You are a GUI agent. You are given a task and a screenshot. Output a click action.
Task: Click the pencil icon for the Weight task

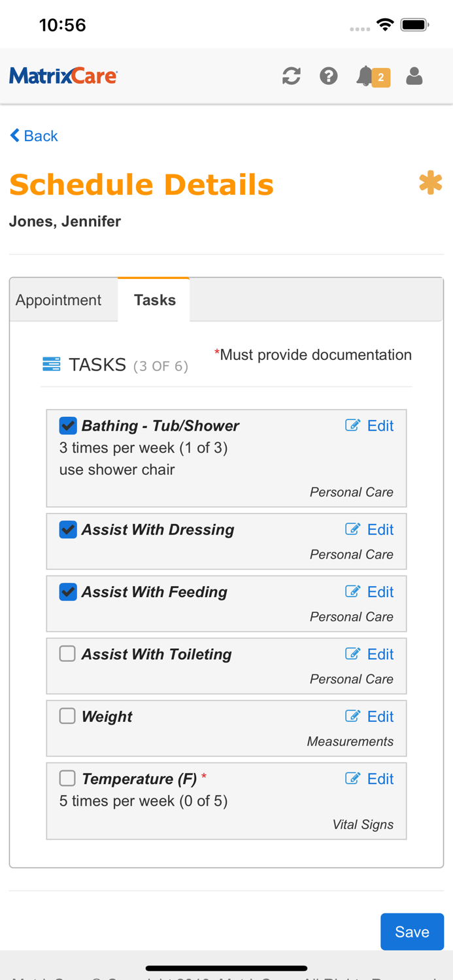click(x=352, y=715)
